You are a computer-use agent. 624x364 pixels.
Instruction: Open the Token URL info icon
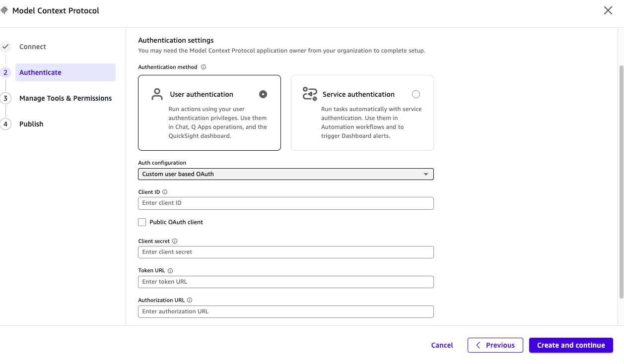(x=170, y=271)
